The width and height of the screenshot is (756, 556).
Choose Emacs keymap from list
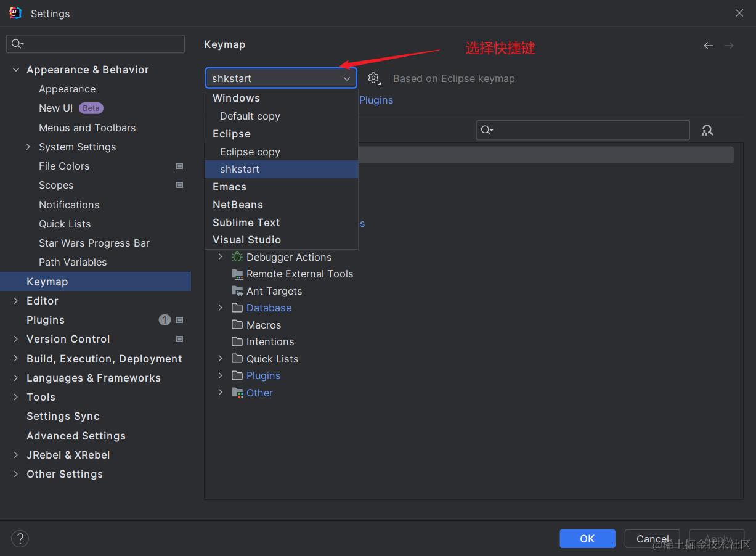[282, 187]
